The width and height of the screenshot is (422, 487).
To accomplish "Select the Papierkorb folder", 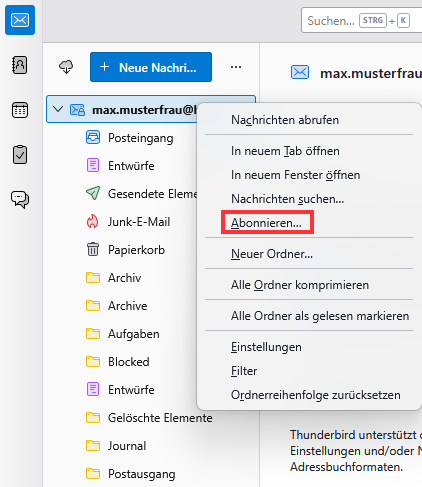I will pos(136,250).
